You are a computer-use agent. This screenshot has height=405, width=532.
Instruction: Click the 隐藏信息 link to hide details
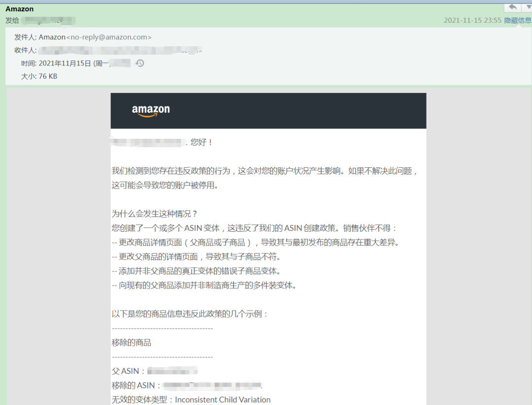[517, 20]
